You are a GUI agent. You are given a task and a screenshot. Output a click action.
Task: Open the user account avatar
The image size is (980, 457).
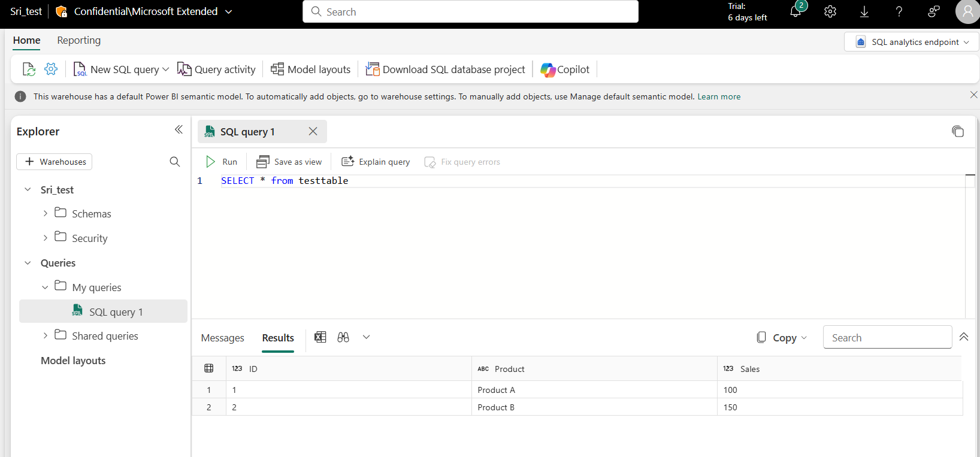pos(967,11)
